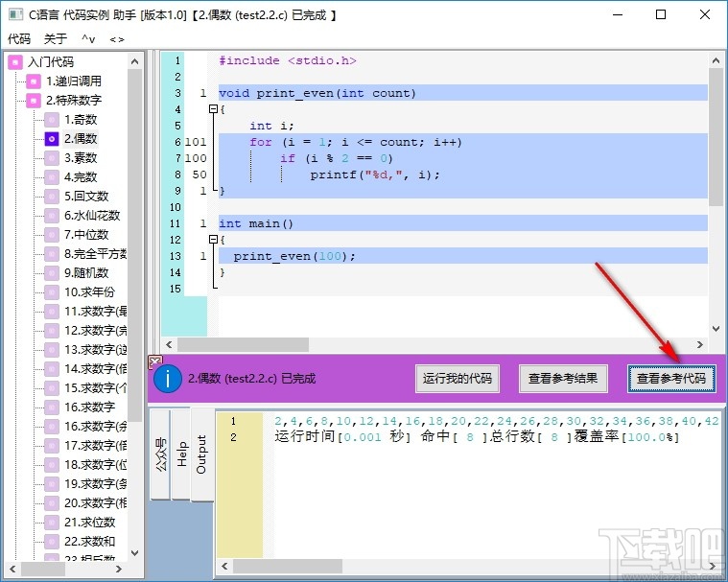Click the code editor horizontal scrollbar thumb
728x582 pixels.
[244, 345]
